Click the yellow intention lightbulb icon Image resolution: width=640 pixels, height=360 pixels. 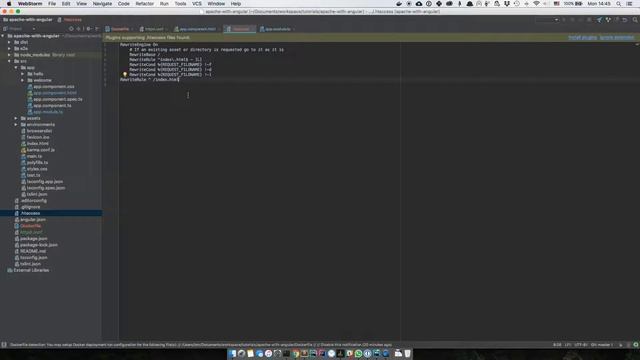pos(125,75)
